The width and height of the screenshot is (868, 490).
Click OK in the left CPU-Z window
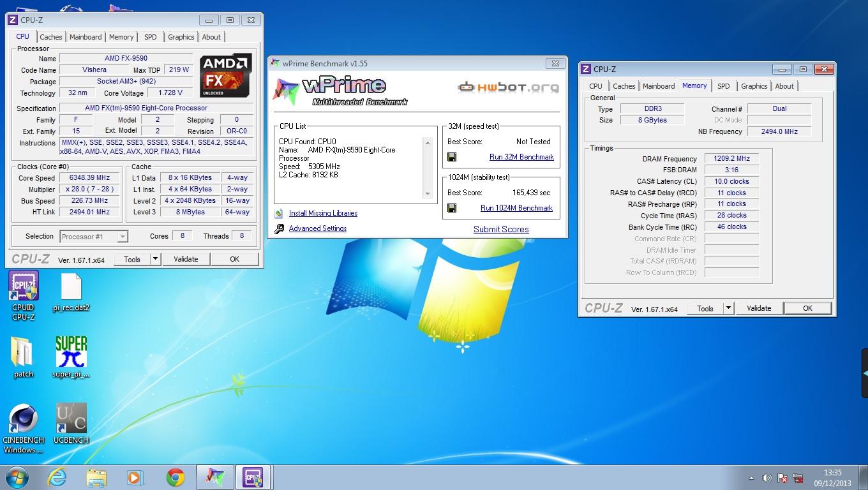pos(234,259)
